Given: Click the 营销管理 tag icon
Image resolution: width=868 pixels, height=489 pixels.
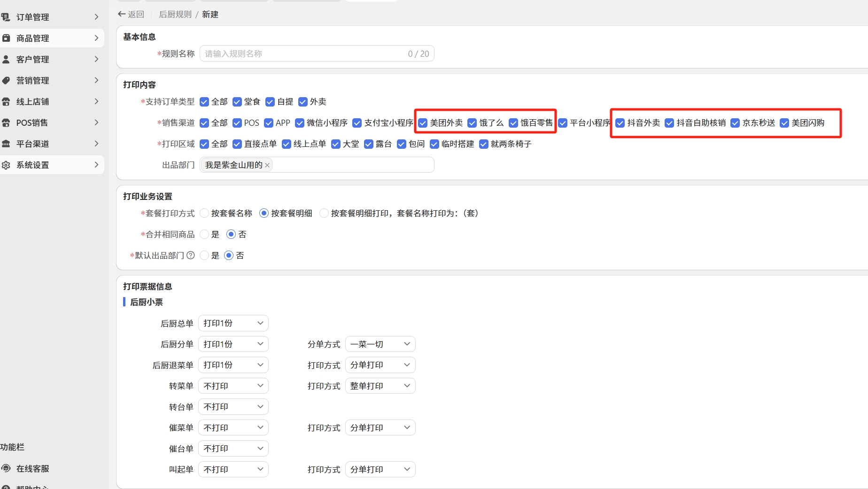Looking at the screenshot, I should (x=6, y=80).
